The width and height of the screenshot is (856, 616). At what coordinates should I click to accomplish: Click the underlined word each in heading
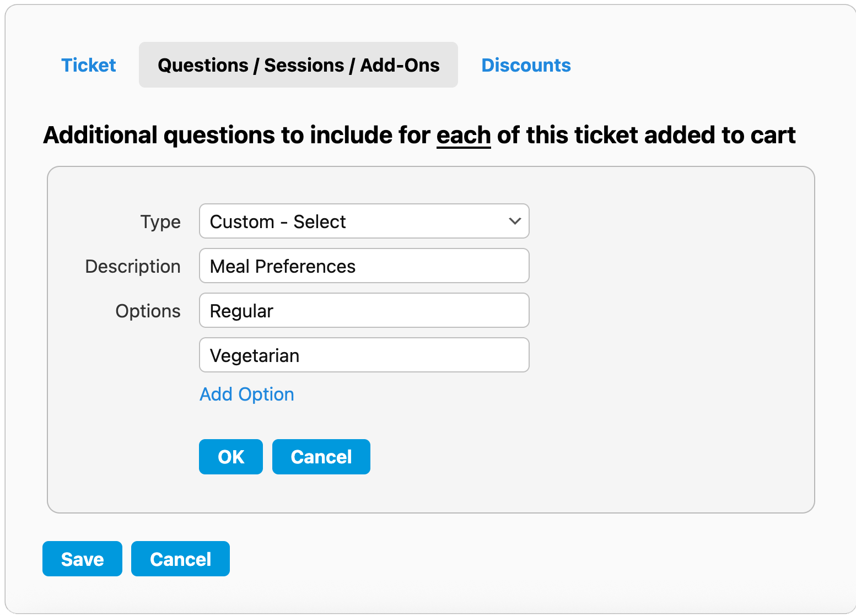[x=464, y=135]
